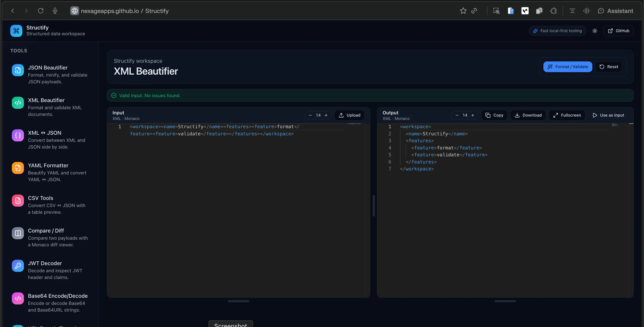This screenshot has height=327, width=644.
Task: Select the CSV Tools menu label
Action: click(x=40, y=198)
